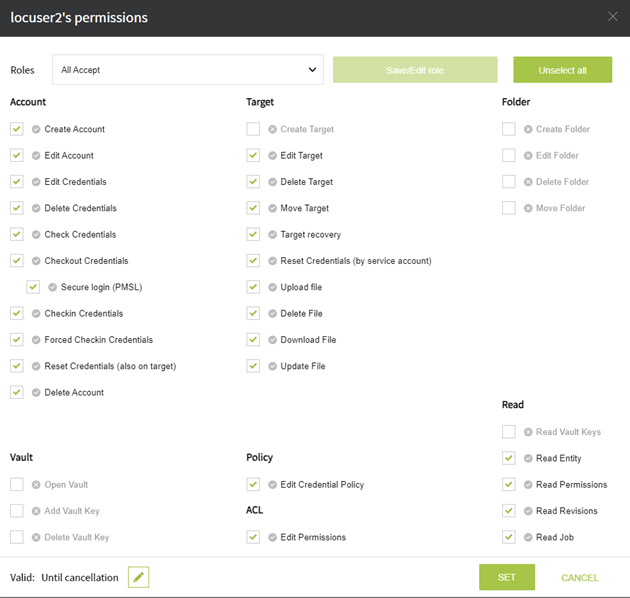
Task: Click the status icon beside Edit Credential Policy
Action: tap(272, 485)
